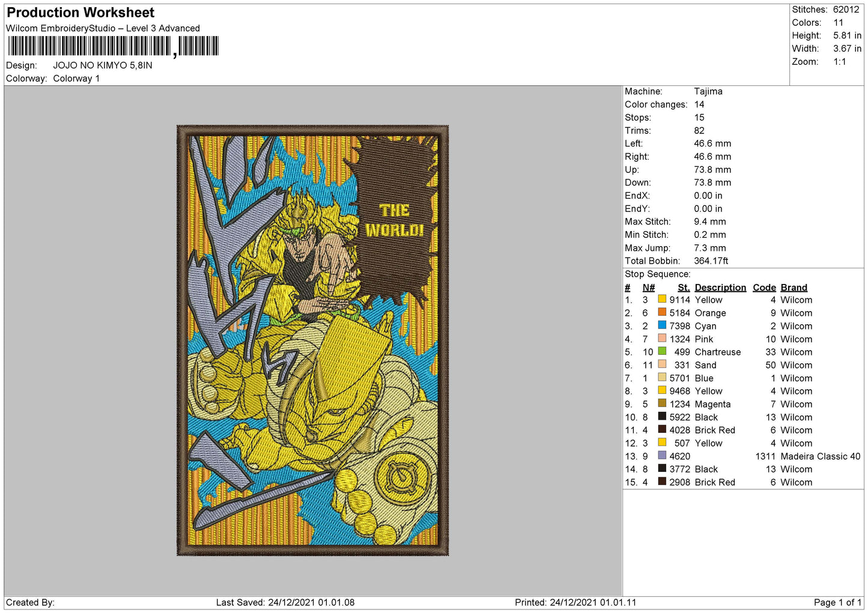Screen dimensions: 868x613
Task: Pick the Pink color swatch in stop 4
Action: click(662, 339)
